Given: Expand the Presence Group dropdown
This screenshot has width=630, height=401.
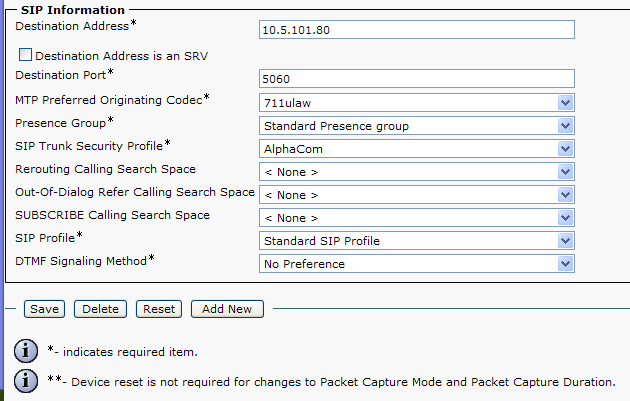Looking at the screenshot, I should pos(415,125).
